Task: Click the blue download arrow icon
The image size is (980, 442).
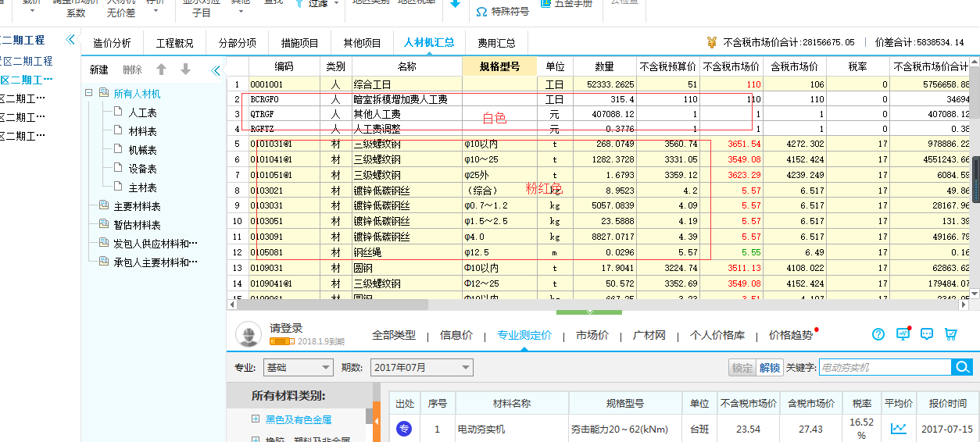Action: coord(456,4)
